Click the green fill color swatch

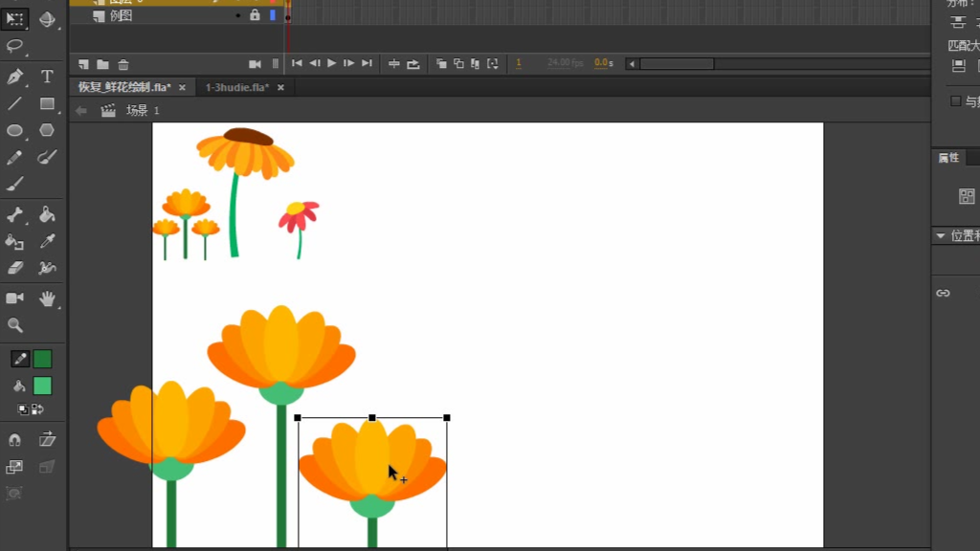[42, 386]
